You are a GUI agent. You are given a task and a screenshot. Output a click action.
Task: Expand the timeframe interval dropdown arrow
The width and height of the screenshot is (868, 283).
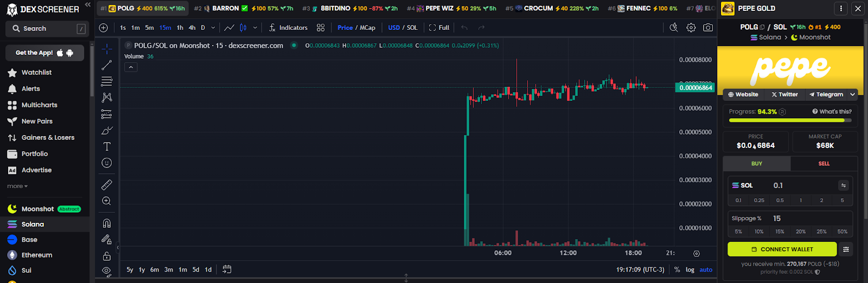213,28
